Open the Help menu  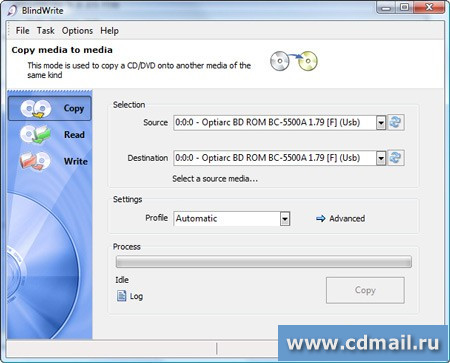click(109, 31)
